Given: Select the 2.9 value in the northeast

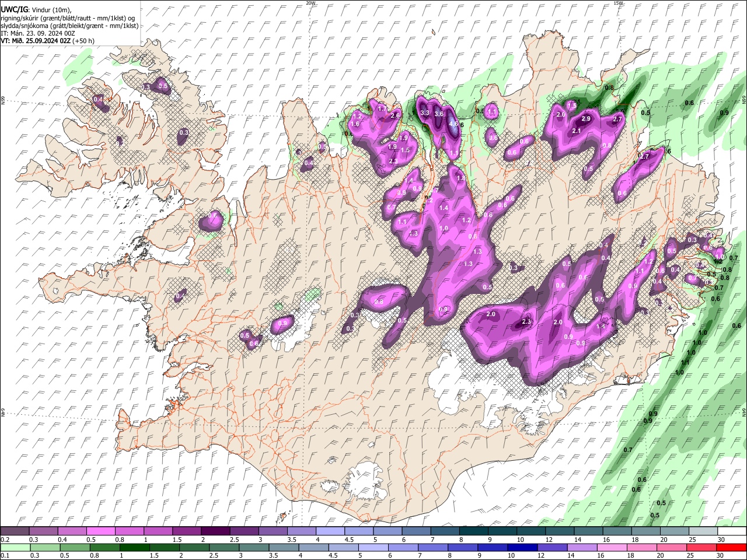Looking at the screenshot, I should [586, 118].
